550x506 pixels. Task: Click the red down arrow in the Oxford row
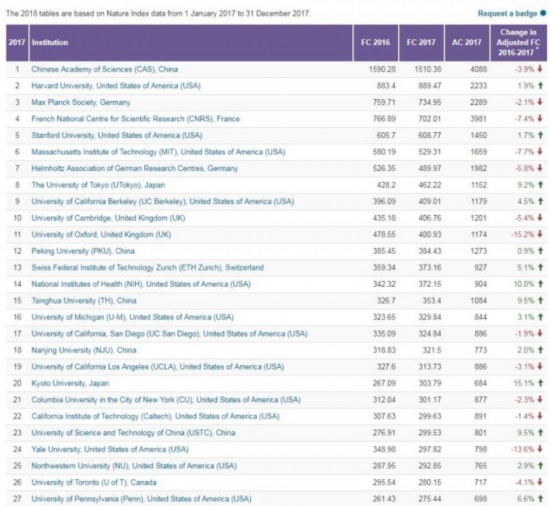point(540,234)
